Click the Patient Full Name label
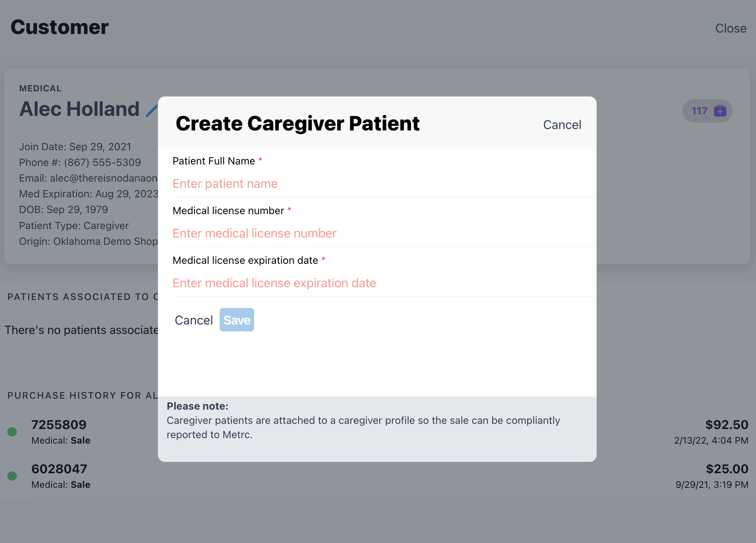This screenshot has height=543, width=756. click(213, 161)
